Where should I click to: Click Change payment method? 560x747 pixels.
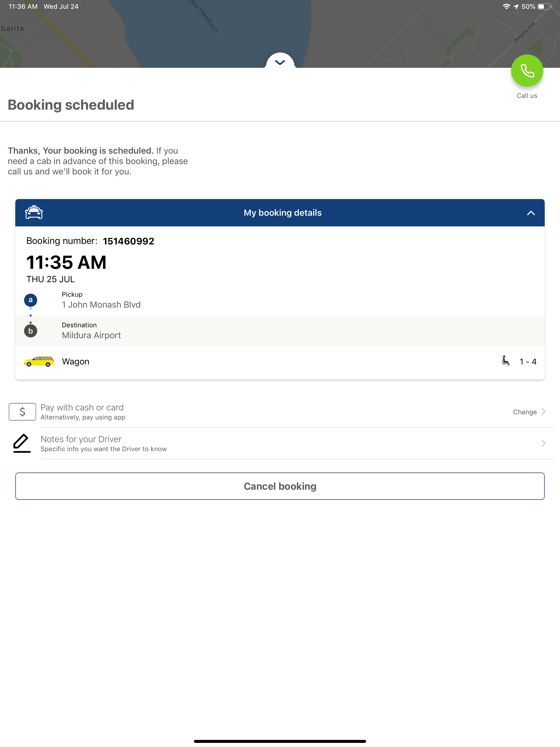point(529,412)
